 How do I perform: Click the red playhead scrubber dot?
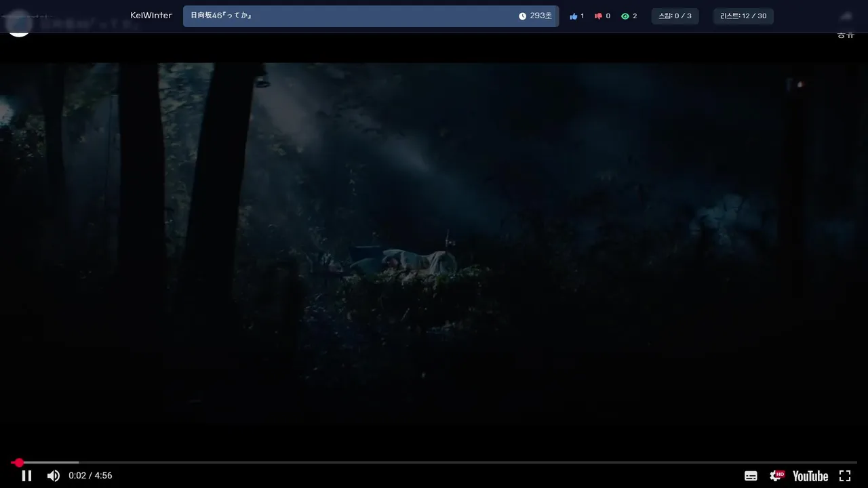pos(19,462)
